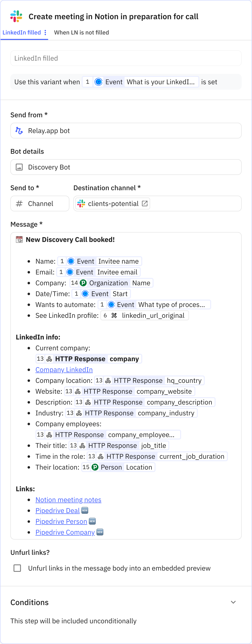Open the Notion meeting notes link
Screen dimensions: 252x644
click(x=68, y=500)
